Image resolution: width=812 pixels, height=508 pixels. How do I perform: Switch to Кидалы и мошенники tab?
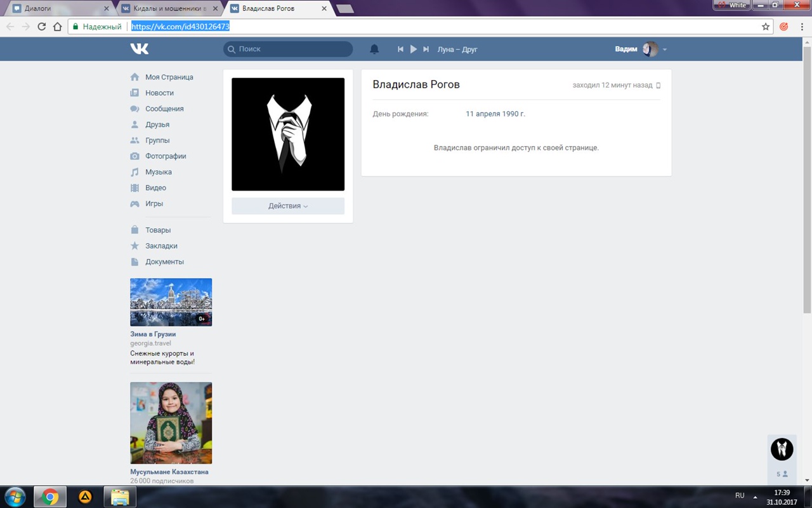(168, 8)
